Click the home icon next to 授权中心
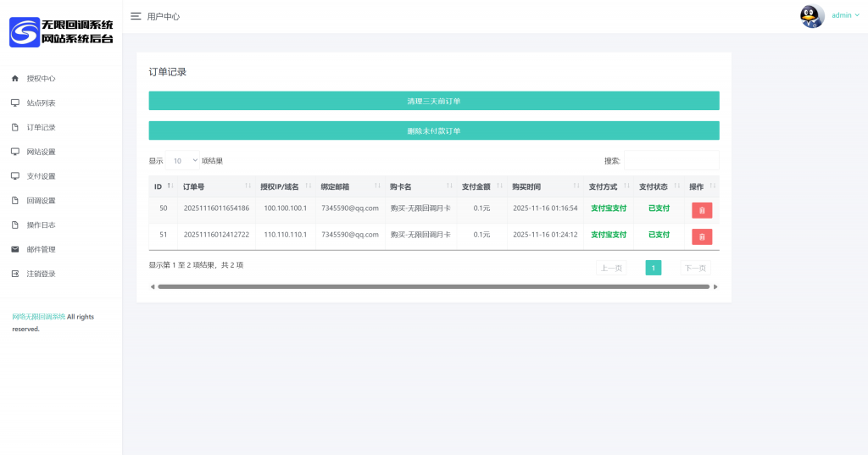Image resolution: width=868 pixels, height=455 pixels. 14,79
